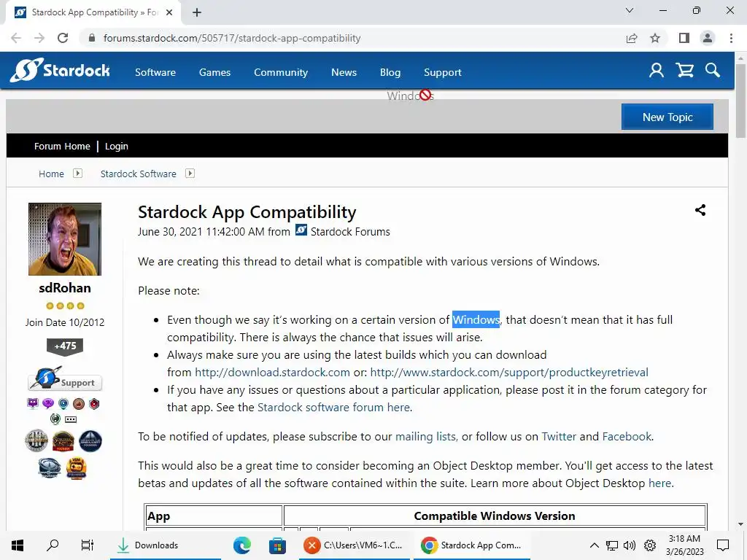This screenshot has width=747, height=560.
Task: Expand the arrow next to Home breadcrumb
Action: pos(77,174)
